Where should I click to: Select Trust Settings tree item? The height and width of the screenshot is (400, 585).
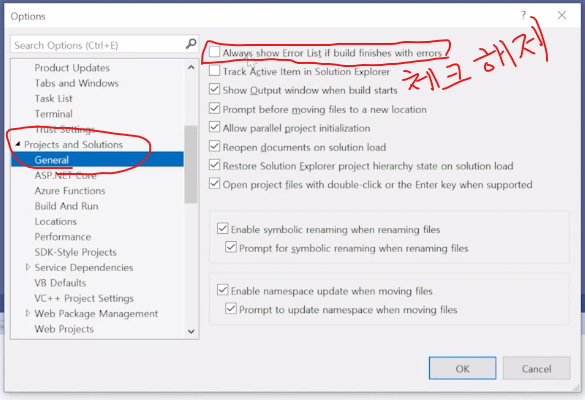tap(65, 129)
